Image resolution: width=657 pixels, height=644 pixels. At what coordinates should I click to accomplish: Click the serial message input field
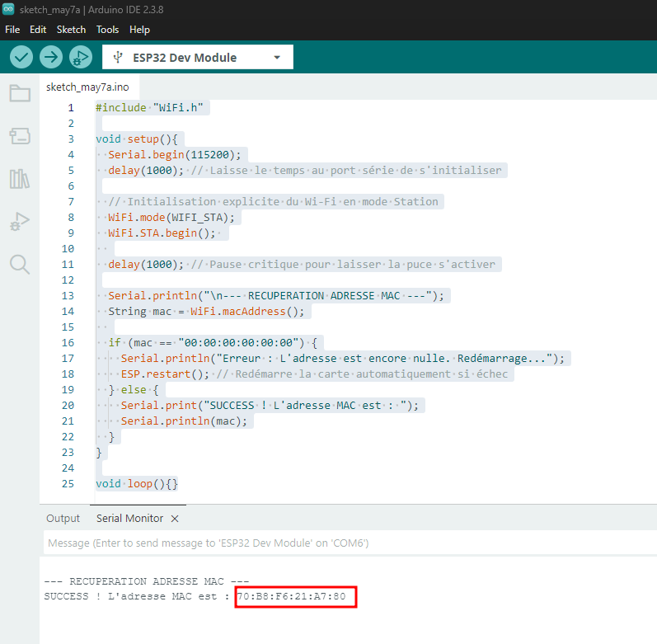pyautogui.click(x=350, y=543)
